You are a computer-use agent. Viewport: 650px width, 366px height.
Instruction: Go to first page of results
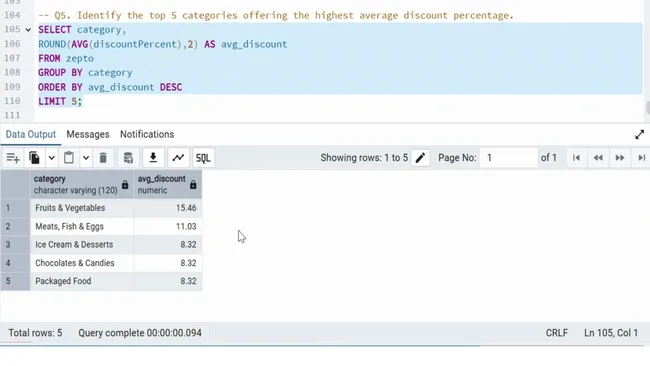pos(576,158)
